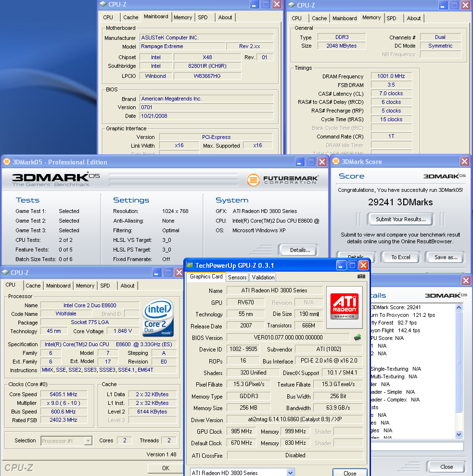The height and width of the screenshot is (476, 473).
Task: Click the Rampage Extreme model field
Action: tap(182, 46)
